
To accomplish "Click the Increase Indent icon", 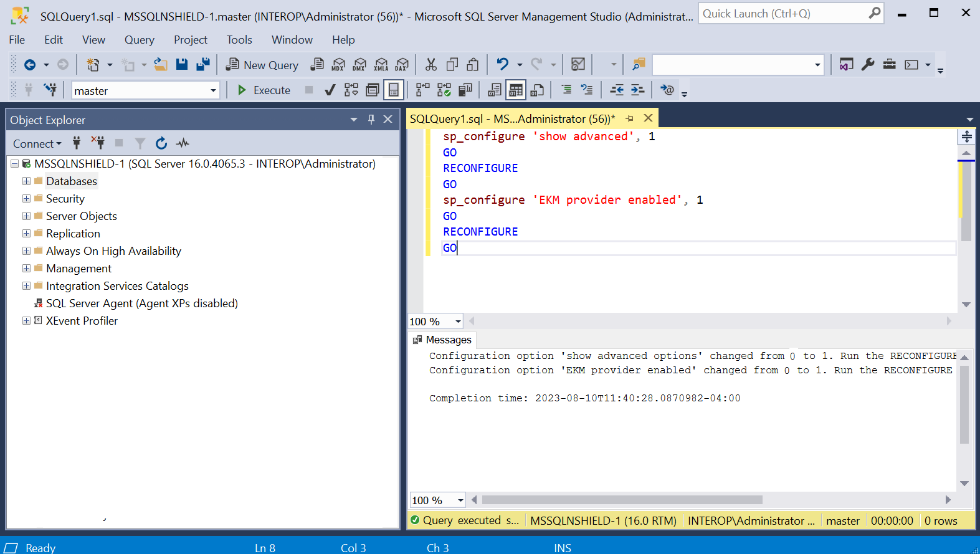I will (637, 90).
